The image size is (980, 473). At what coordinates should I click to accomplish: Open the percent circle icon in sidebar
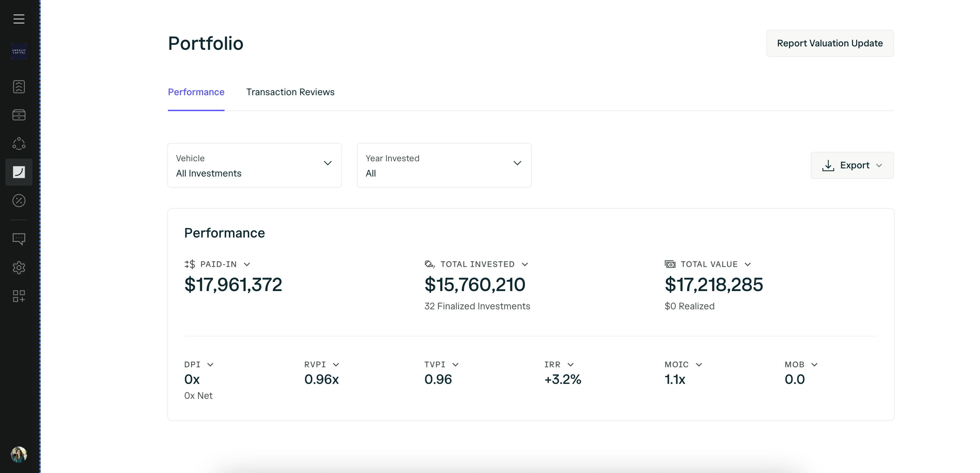coord(19,201)
